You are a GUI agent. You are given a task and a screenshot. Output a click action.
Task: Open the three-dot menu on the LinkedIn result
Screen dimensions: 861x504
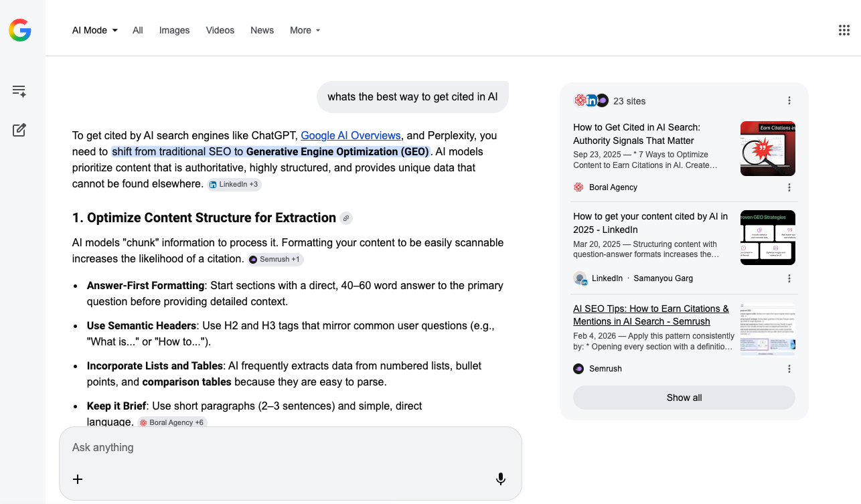(x=789, y=278)
